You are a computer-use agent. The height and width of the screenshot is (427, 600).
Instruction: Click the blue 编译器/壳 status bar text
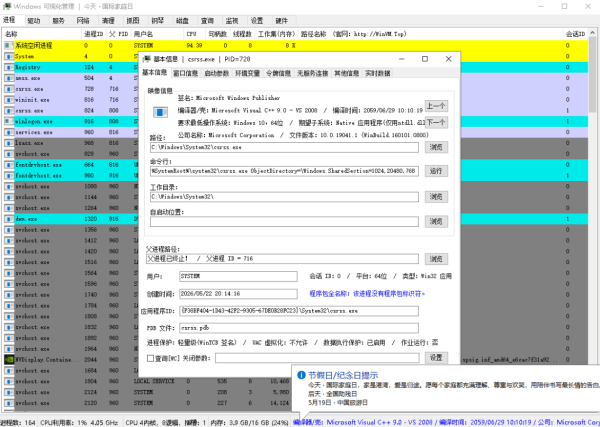[x=446, y=422]
